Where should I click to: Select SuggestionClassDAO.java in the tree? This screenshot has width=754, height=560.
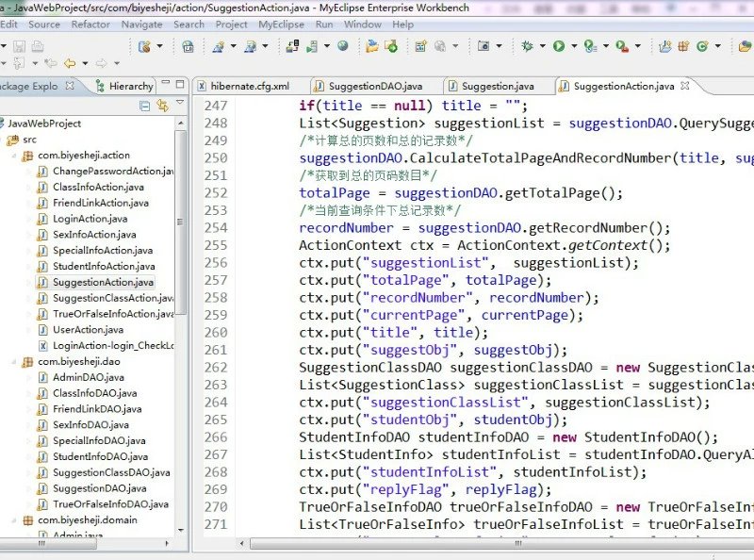click(111, 473)
